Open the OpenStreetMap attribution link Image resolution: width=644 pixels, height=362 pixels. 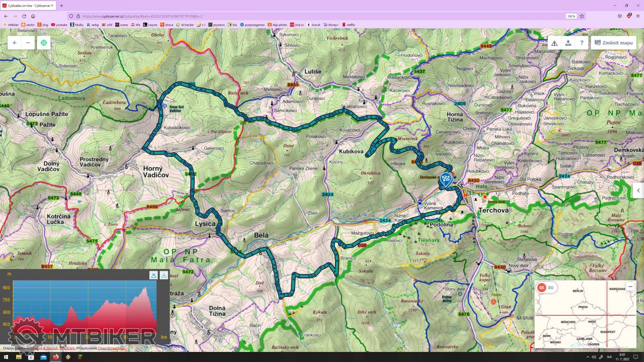pos(111,348)
